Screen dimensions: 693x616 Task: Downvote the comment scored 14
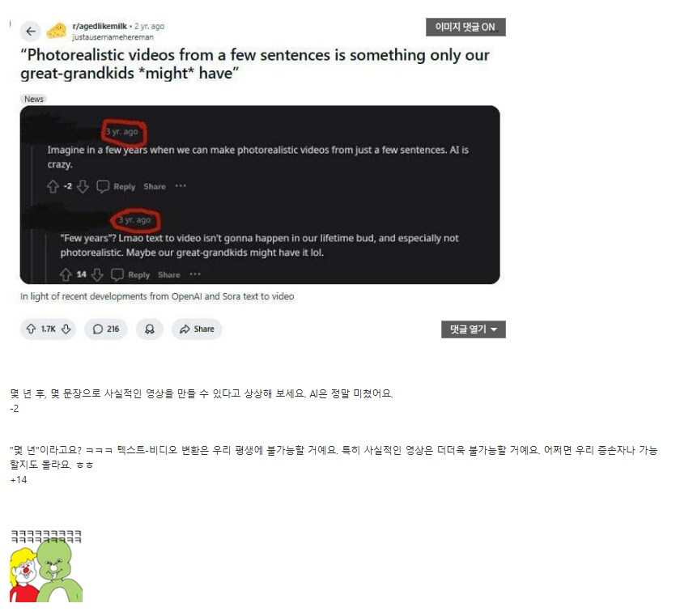click(x=97, y=275)
